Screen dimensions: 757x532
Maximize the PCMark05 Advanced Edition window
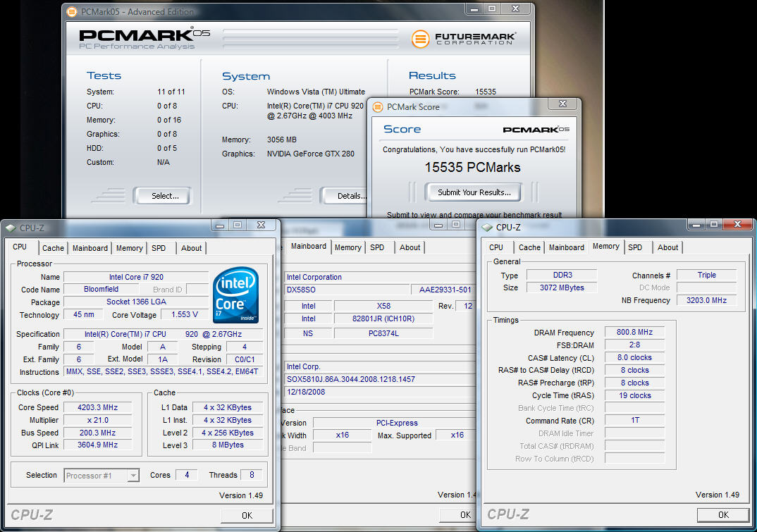(491, 8)
